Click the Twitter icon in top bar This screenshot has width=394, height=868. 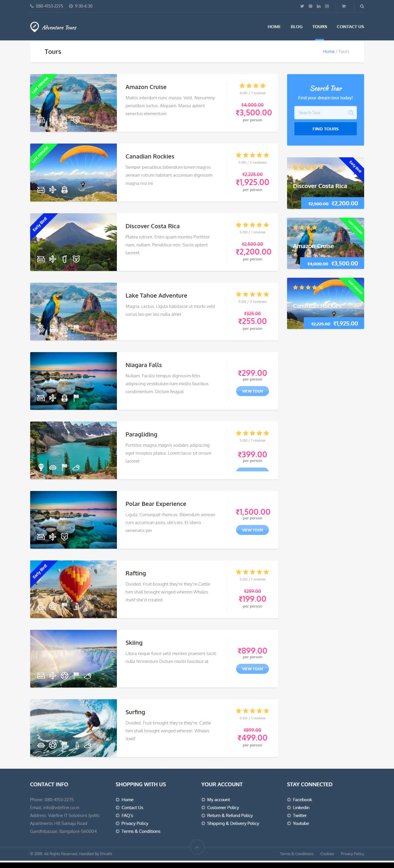(302, 6)
